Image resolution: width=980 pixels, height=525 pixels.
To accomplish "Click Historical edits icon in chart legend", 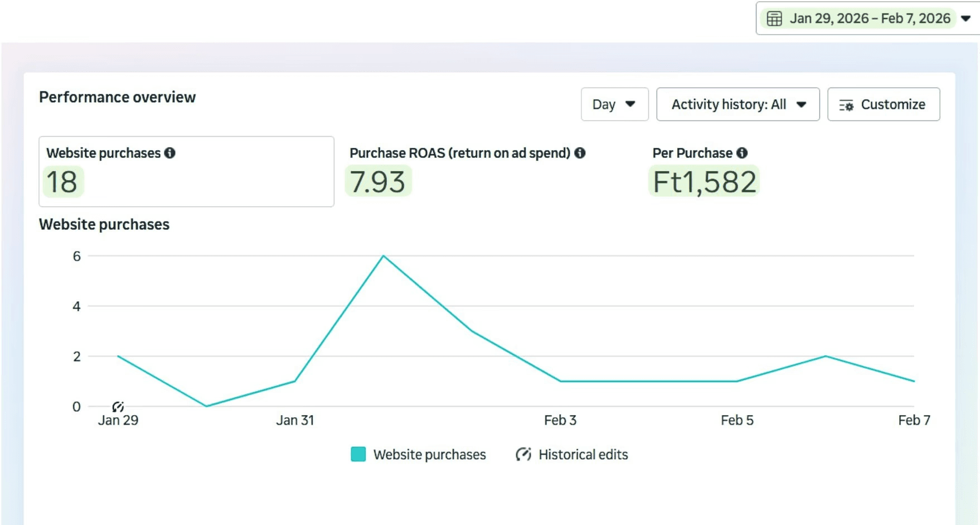I will [x=523, y=454].
